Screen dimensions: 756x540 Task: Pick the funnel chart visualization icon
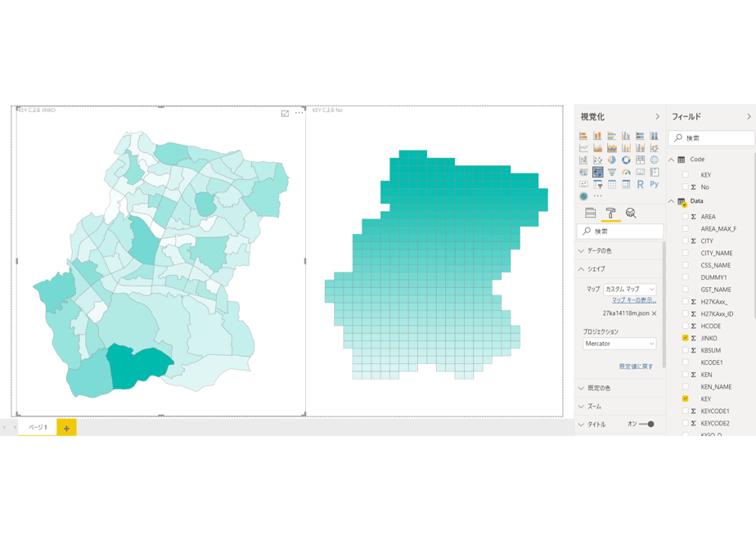(612, 172)
